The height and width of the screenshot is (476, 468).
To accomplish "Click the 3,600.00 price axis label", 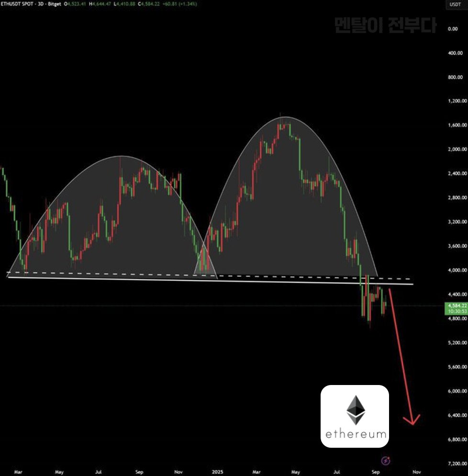I will point(457,246).
